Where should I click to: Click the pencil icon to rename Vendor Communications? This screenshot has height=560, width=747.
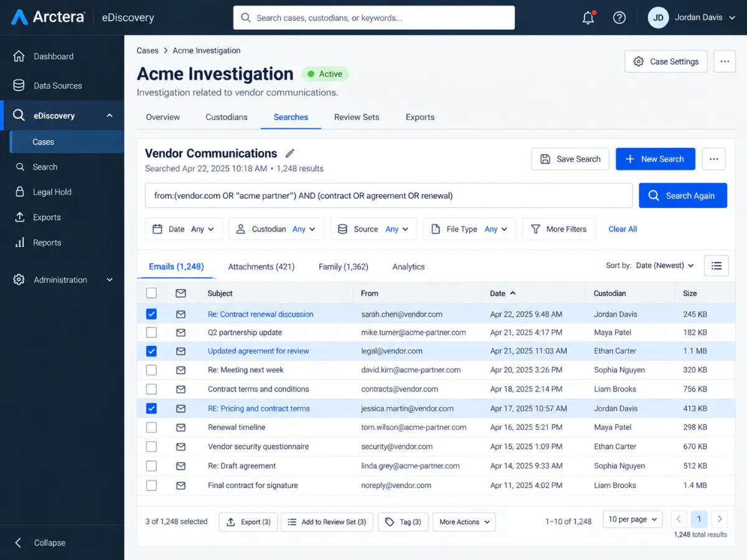[289, 154]
